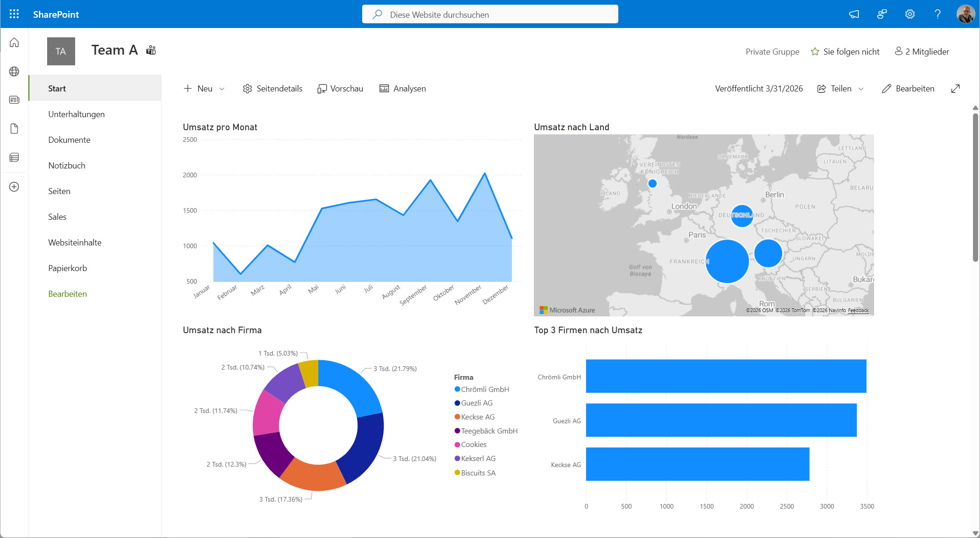This screenshot has height=538, width=980.
Task: Open the Teilen dropdown menu
Action: pyautogui.click(x=861, y=89)
